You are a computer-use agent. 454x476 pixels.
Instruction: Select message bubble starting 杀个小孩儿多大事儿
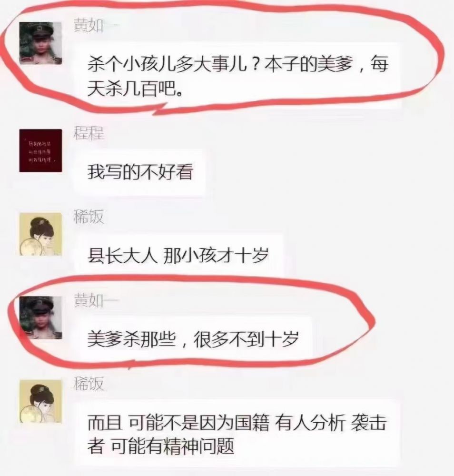click(237, 76)
